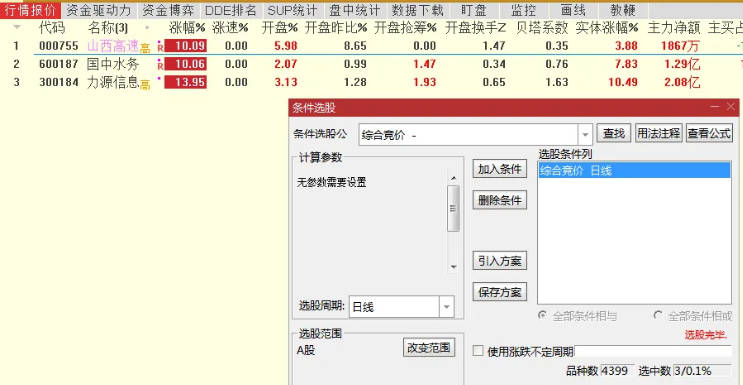Sort by the 开盘抢筹% column header
This screenshot has width=743, height=385.
405,28
